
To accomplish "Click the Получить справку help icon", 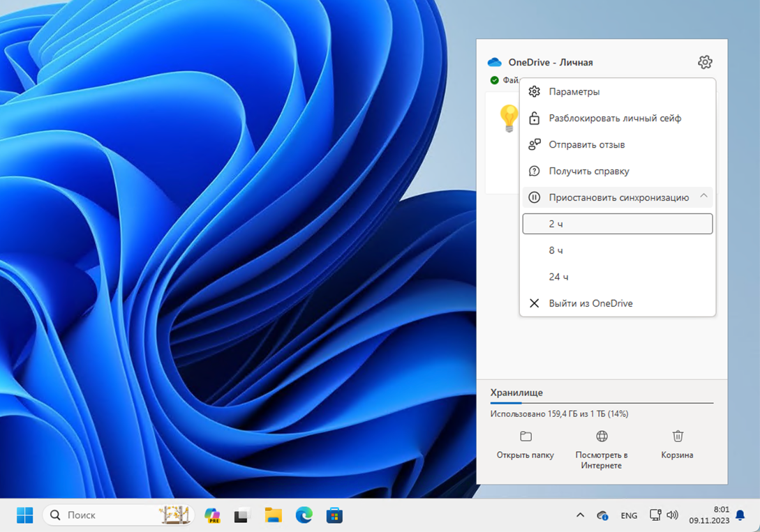I will click(535, 172).
